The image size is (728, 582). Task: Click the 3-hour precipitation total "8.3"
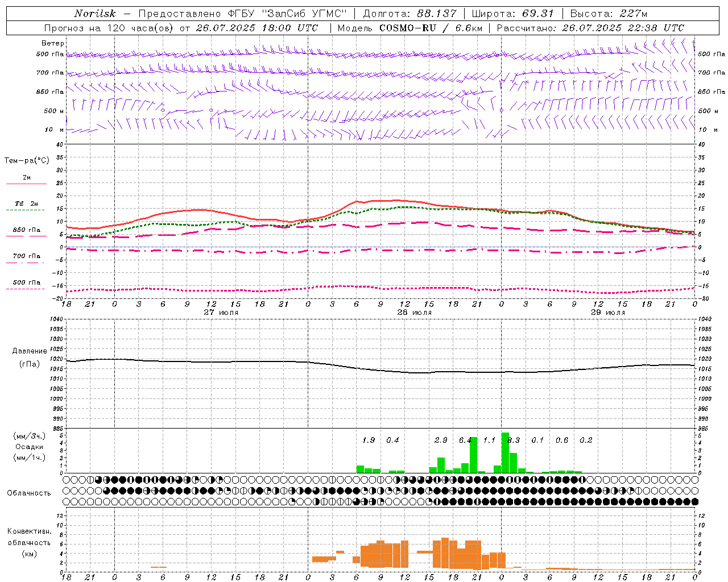(x=514, y=440)
